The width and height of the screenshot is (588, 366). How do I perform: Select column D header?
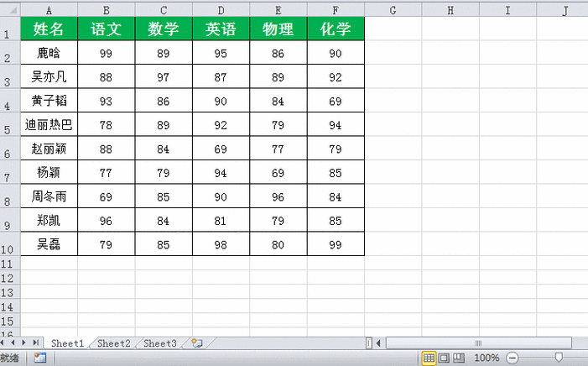pos(221,10)
